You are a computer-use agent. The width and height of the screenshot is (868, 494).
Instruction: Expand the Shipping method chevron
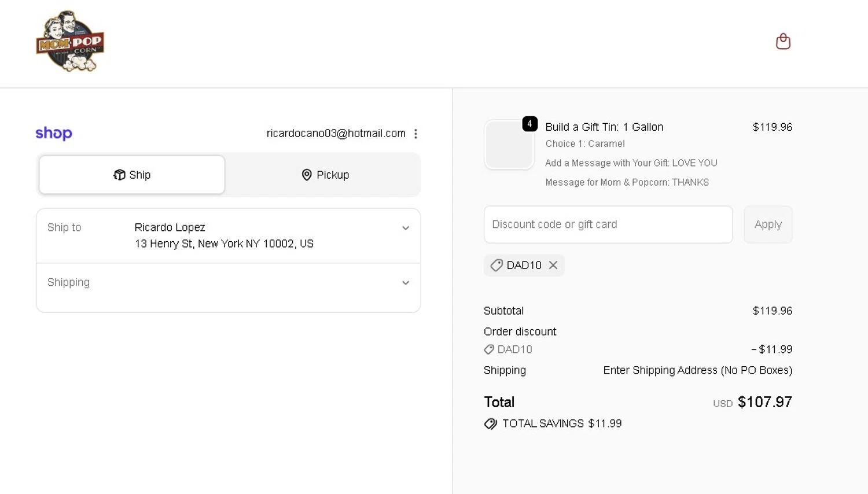click(x=406, y=283)
